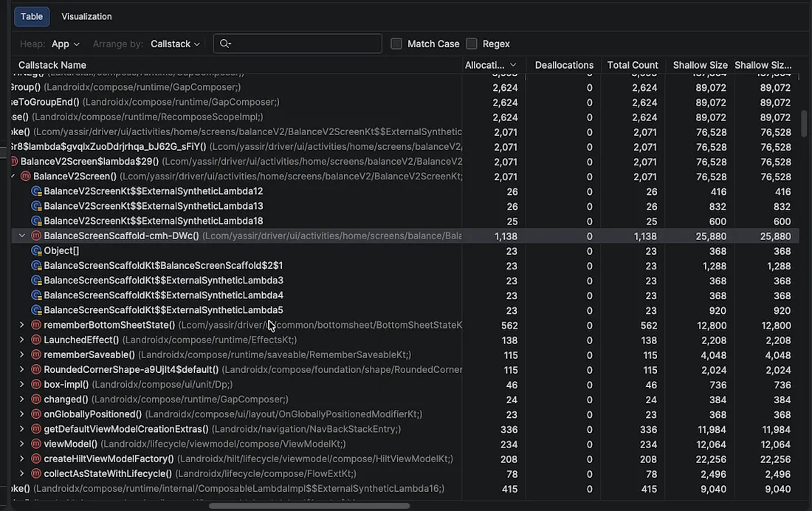Switch to the Table tab
812x511 pixels.
coord(32,16)
